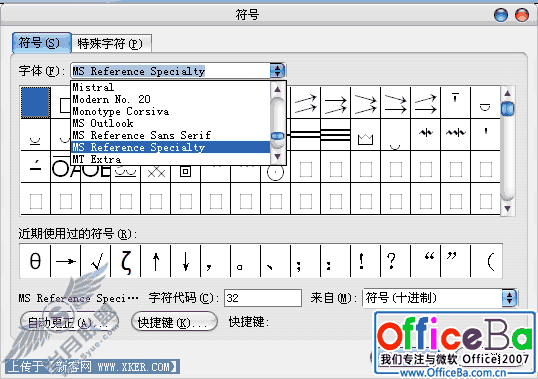Pick recent down arrow symbol

(186, 261)
